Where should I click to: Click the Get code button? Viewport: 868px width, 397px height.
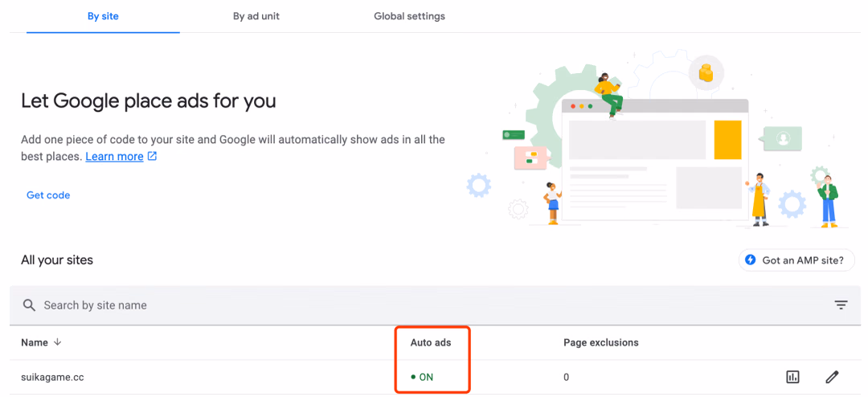coord(48,195)
